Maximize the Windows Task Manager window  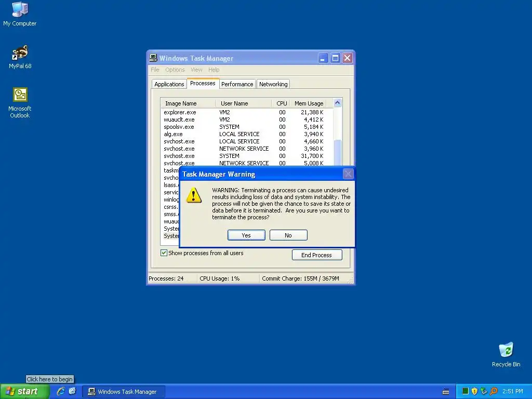coord(335,58)
